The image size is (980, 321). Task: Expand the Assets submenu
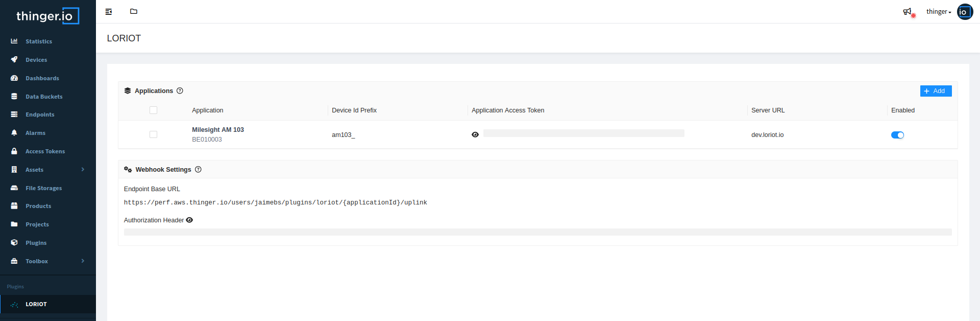point(83,170)
